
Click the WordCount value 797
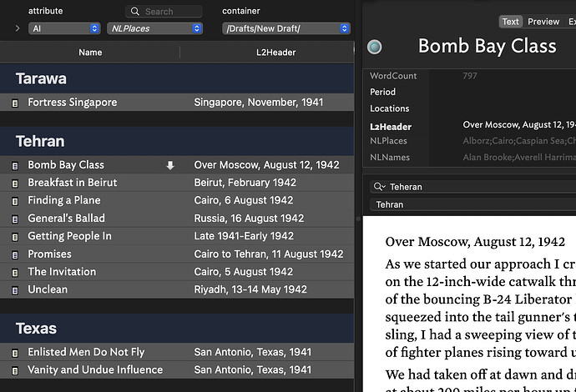pos(470,76)
